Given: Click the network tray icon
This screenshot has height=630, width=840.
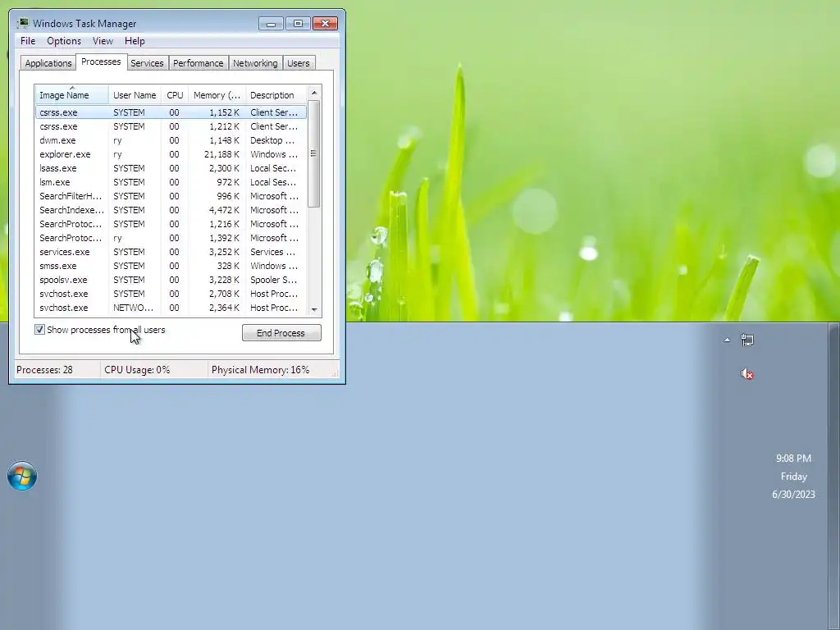Looking at the screenshot, I should tap(746, 340).
